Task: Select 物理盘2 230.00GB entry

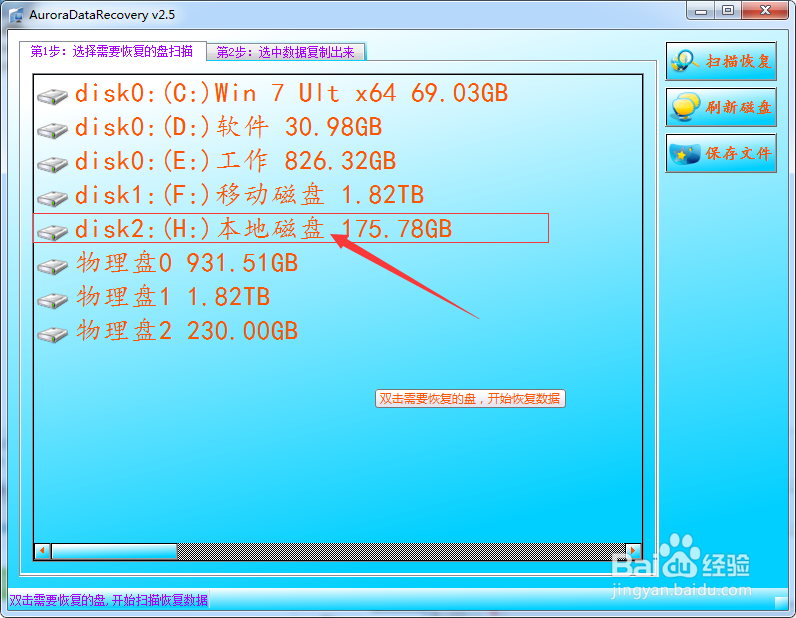Action: pos(187,331)
